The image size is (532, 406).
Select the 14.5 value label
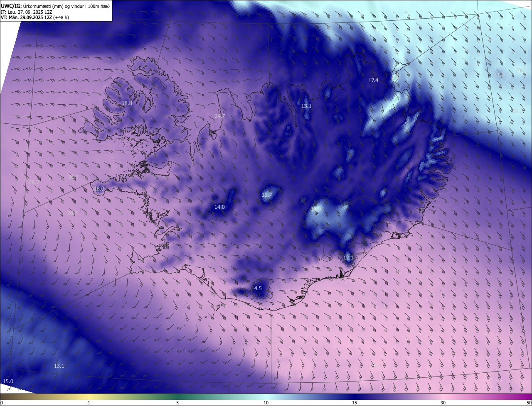tap(256, 288)
